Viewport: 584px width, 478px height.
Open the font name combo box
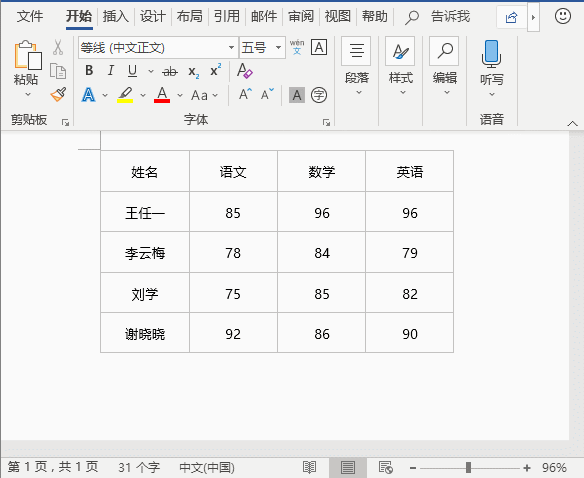pyautogui.click(x=158, y=48)
